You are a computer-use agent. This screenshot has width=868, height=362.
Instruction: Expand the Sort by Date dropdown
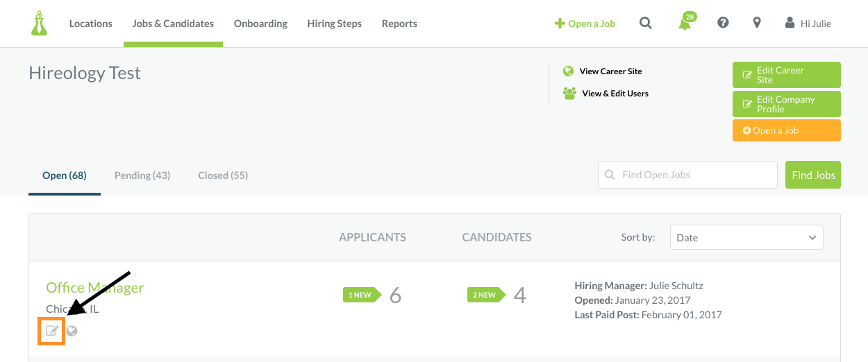click(x=746, y=237)
